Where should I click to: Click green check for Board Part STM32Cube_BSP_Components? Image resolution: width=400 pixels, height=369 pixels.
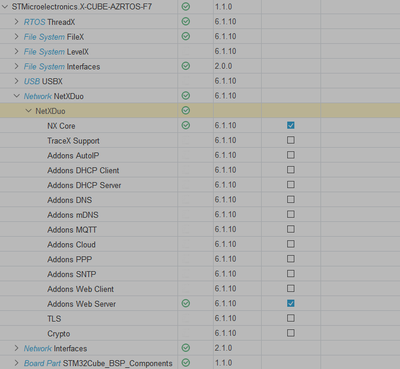tap(186, 363)
